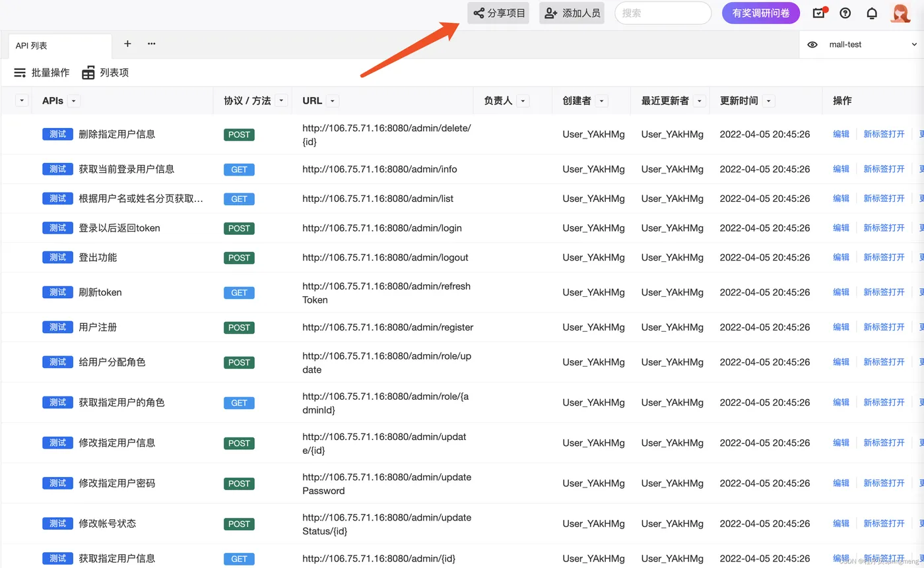Viewport: 924px width, 568px height.
Task: Open API 获取当前登录用户信息
Action: (x=127, y=169)
